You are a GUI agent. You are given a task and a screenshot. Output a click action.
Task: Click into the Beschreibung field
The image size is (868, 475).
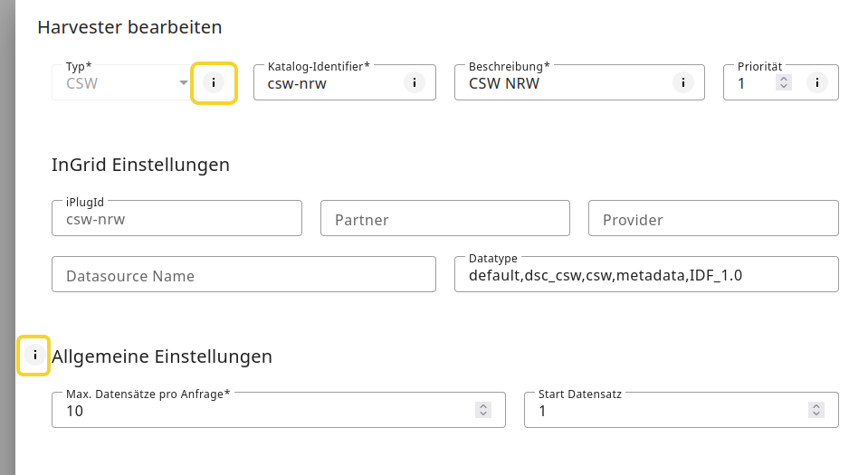pyautogui.click(x=561, y=84)
